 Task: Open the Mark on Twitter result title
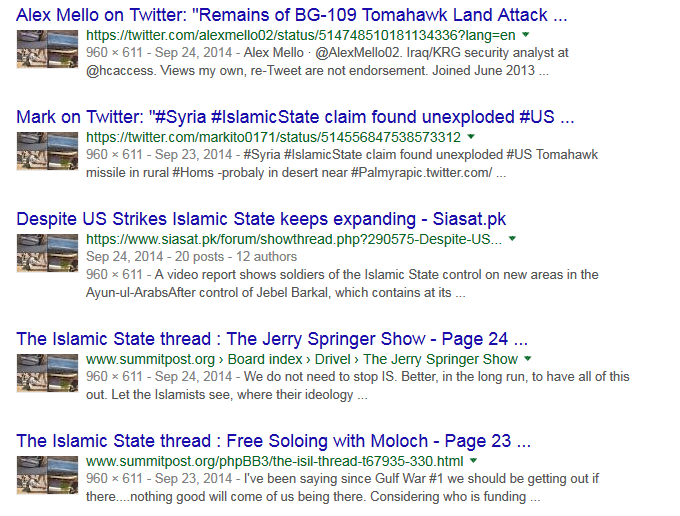click(295, 116)
